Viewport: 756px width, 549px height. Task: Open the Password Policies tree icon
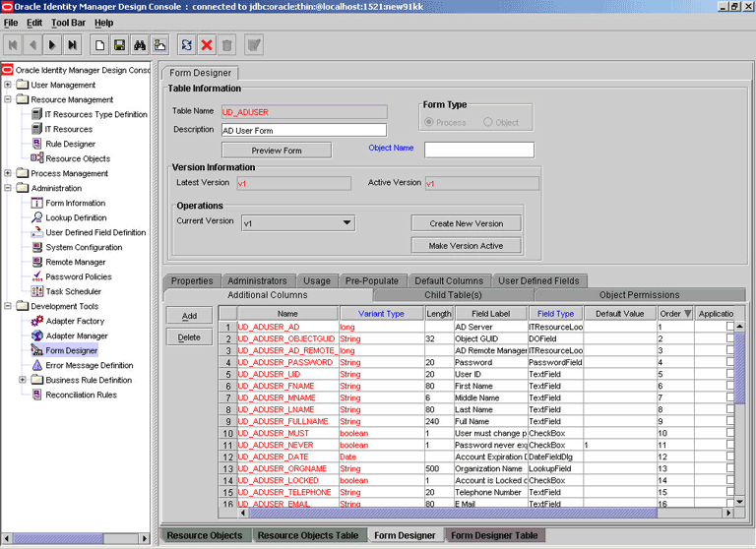pyautogui.click(x=36, y=276)
